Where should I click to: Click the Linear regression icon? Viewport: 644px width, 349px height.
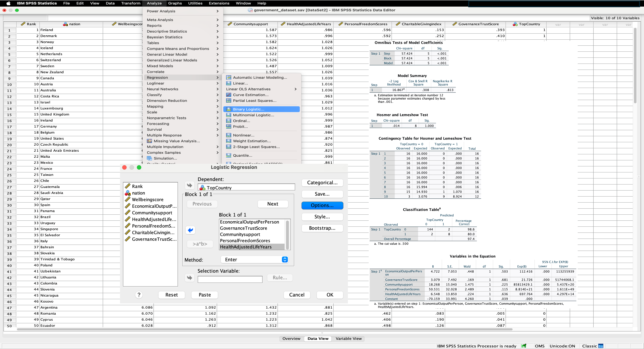pyautogui.click(x=228, y=83)
